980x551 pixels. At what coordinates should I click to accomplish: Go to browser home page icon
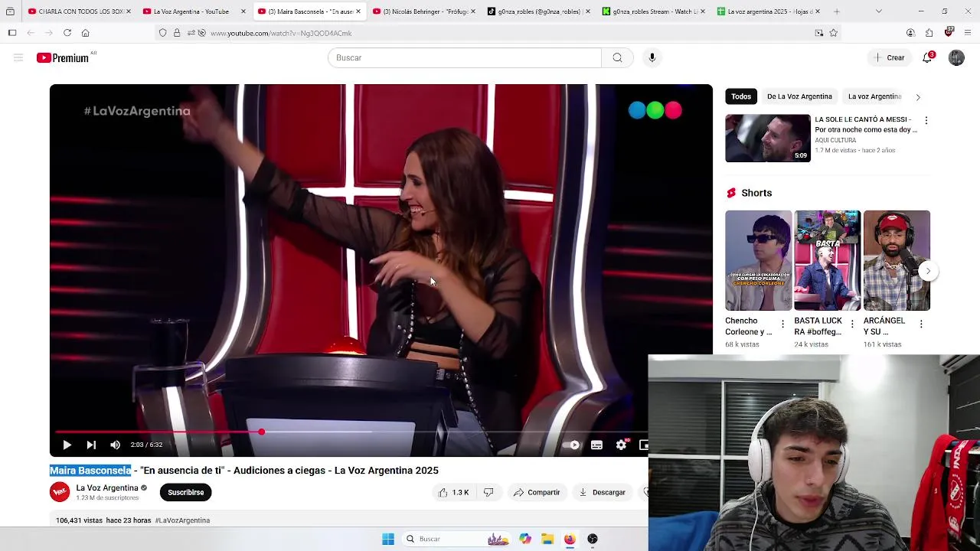click(x=86, y=33)
